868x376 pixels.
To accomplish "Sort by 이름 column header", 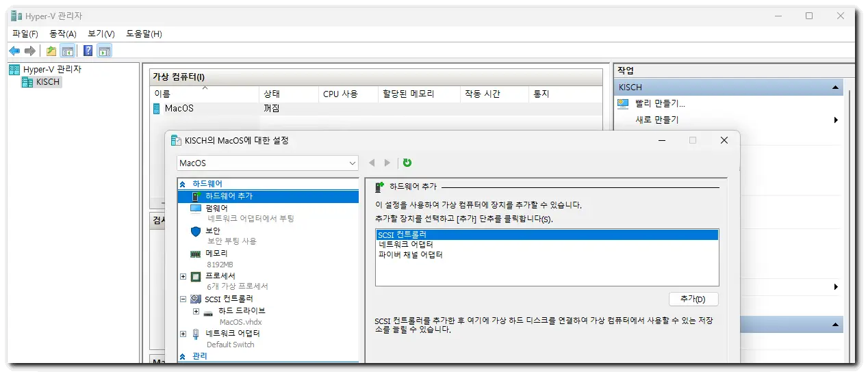I will (x=205, y=94).
